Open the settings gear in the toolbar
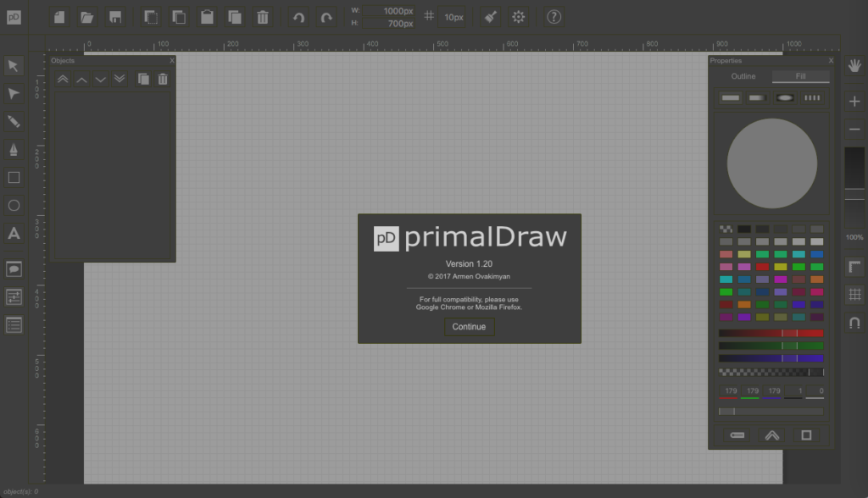Image resolution: width=868 pixels, height=498 pixels. 519,16
